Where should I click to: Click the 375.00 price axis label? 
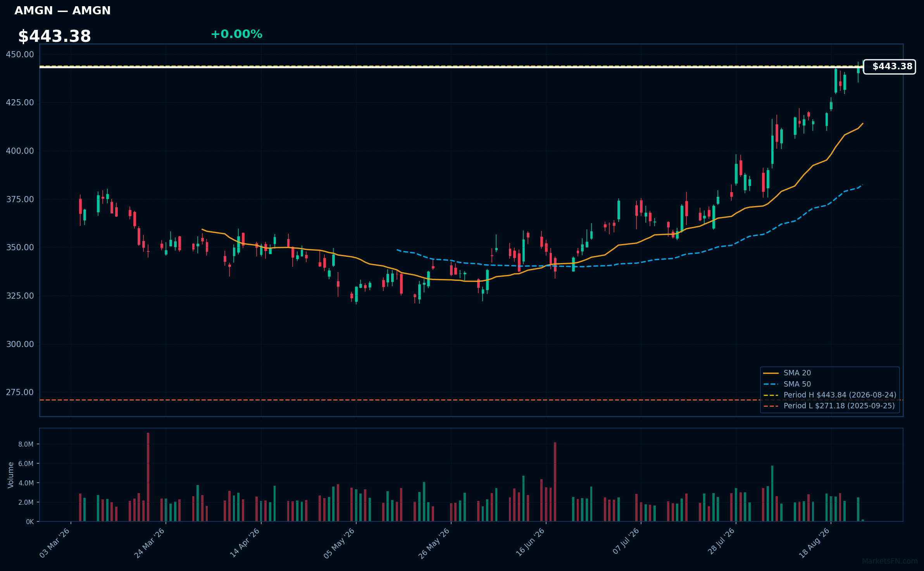[20, 200]
